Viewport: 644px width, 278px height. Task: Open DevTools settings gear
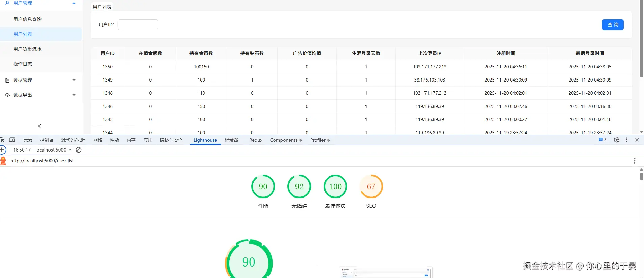point(617,140)
